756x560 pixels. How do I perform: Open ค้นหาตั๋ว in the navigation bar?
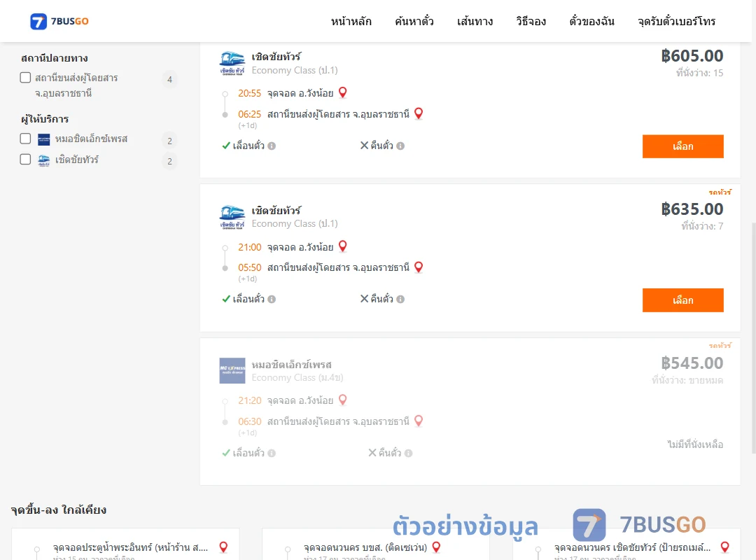(x=414, y=21)
